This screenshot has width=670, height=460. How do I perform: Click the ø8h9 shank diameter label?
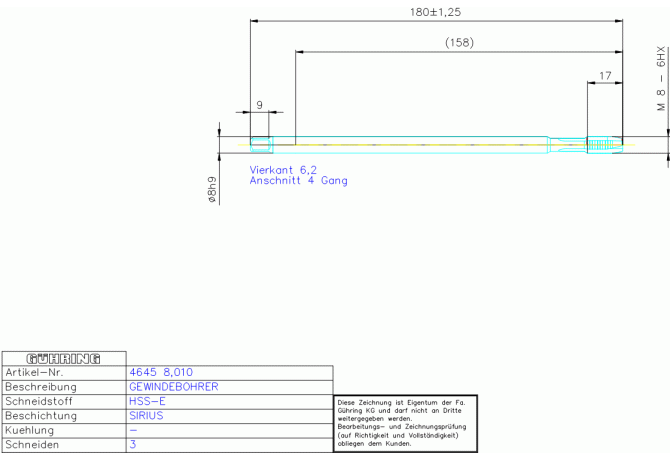coord(212,190)
